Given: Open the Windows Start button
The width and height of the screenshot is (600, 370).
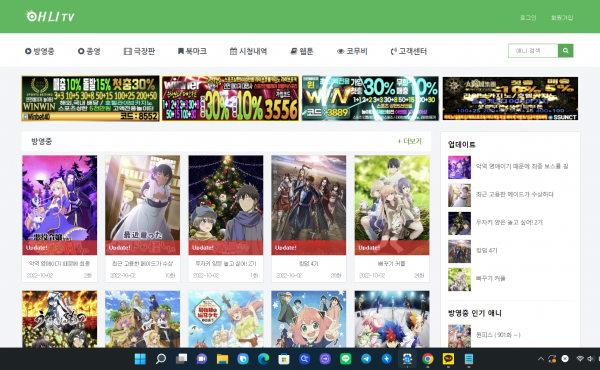Looking at the screenshot, I should click(x=140, y=359).
